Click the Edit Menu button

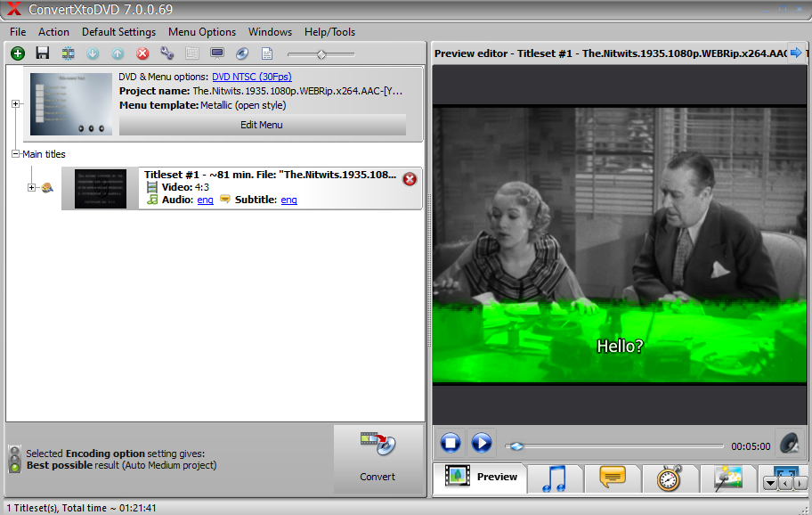pyautogui.click(x=262, y=125)
